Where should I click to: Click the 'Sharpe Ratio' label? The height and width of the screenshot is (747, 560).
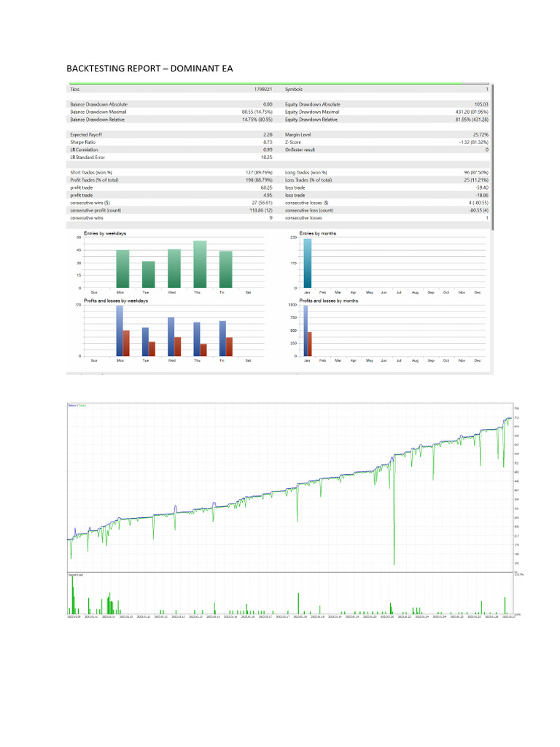click(x=83, y=142)
